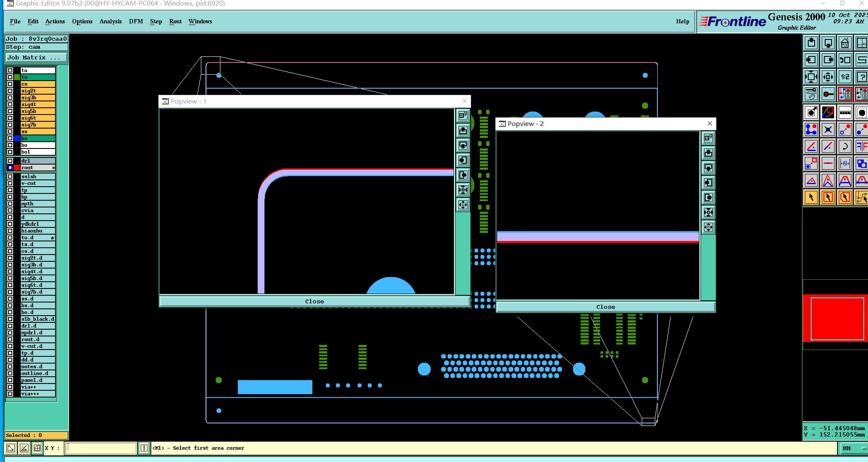Open the Analysis menu

111,21
